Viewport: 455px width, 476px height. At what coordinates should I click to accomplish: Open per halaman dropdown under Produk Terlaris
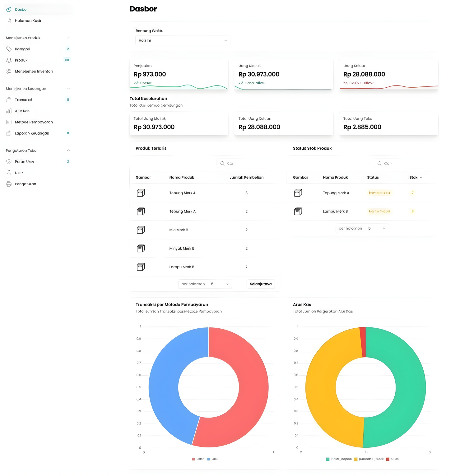[220, 284]
